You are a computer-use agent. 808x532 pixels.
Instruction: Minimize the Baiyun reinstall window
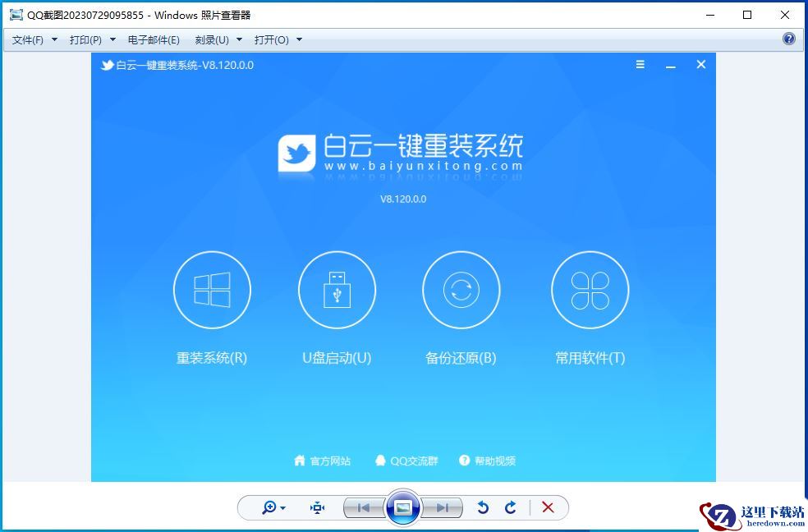point(670,66)
